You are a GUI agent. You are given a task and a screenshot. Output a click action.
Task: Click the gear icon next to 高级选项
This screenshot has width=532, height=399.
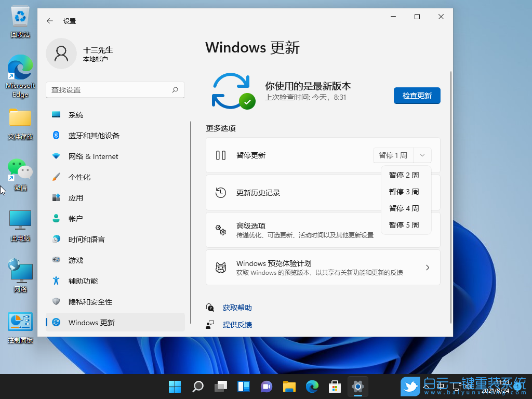[x=222, y=230]
